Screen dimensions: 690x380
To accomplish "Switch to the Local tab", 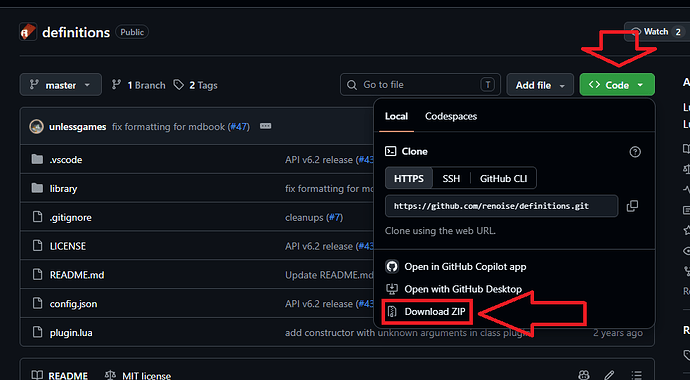I will click(x=396, y=116).
